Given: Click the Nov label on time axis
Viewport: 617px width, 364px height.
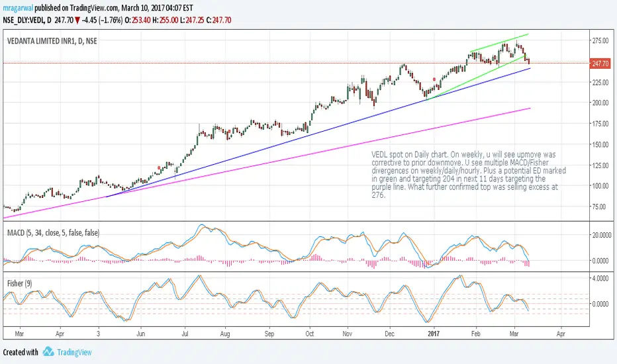Looking at the screenshot, I should [347, 334].
